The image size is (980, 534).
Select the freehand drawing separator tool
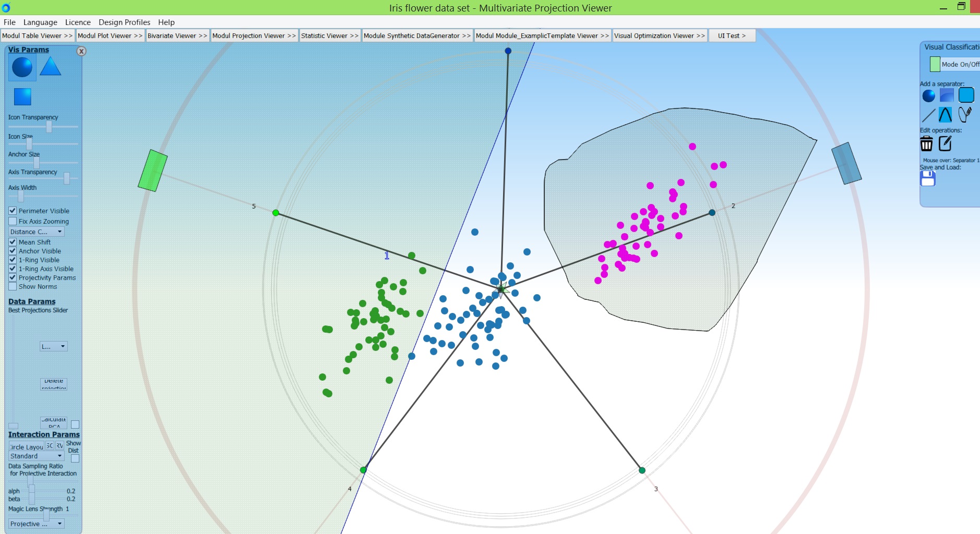[x=966, y=115]
